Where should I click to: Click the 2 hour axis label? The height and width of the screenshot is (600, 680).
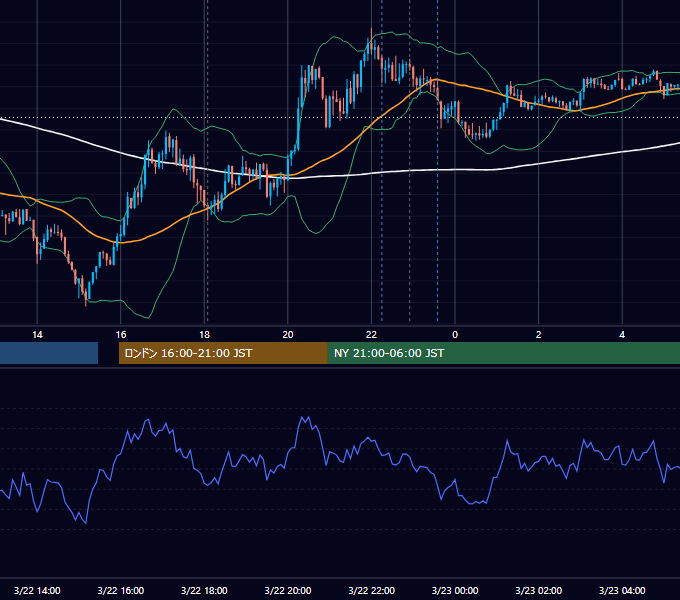539,335
